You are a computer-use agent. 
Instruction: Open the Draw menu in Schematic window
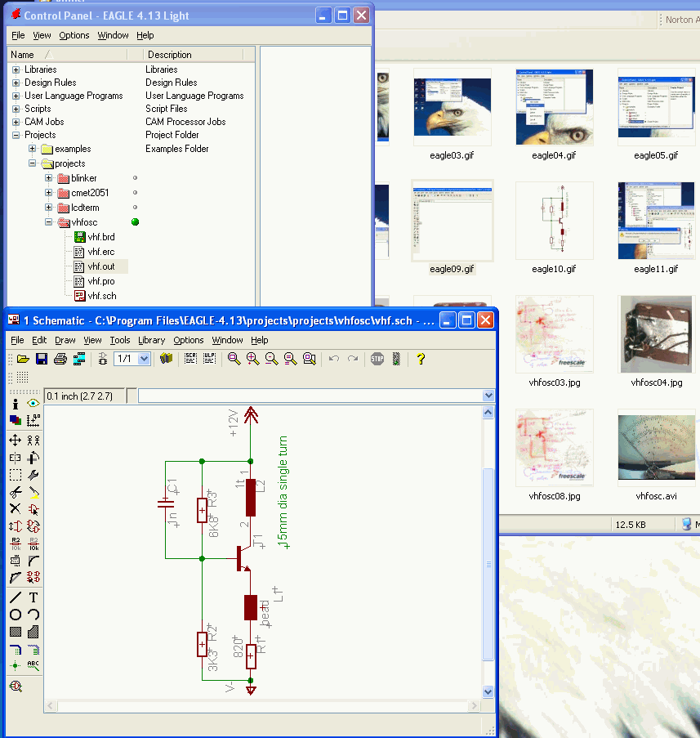point(65,340)
